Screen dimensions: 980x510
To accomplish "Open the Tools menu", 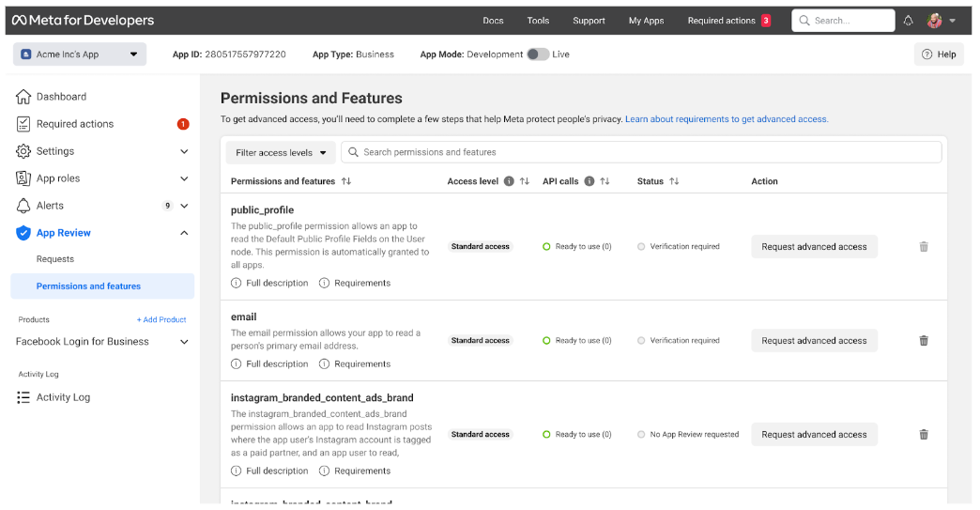I will pyautogui.click(x=538, y=21).
